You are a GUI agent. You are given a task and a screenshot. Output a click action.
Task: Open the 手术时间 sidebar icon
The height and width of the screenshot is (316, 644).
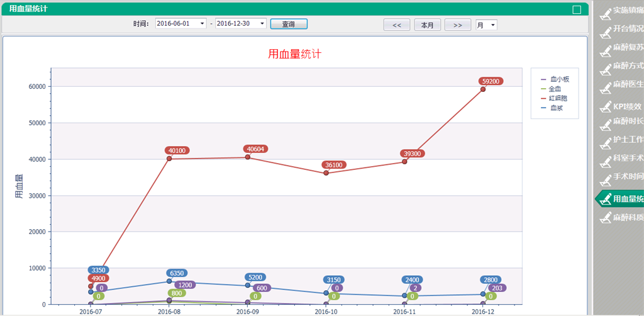(605, 178)
